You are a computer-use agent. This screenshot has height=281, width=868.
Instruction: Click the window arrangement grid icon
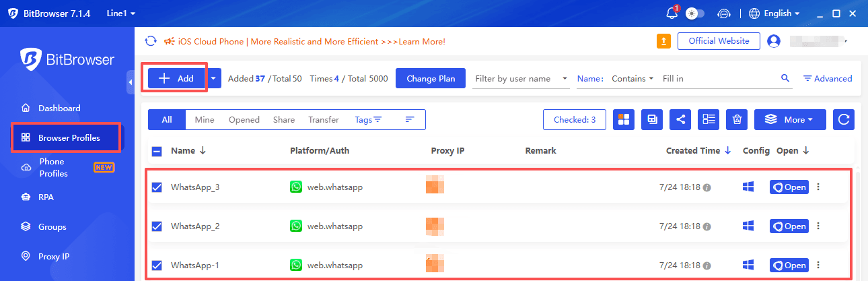click(624, 119)
